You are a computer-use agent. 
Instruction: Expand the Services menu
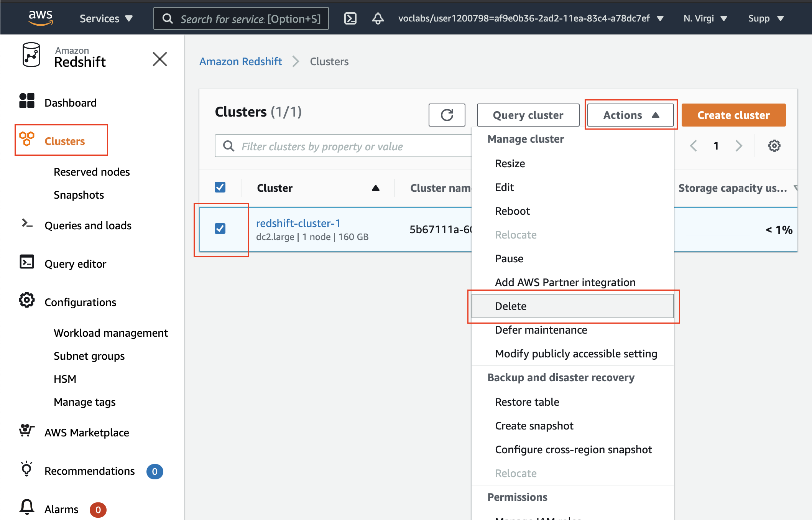(x=106, y=18)
